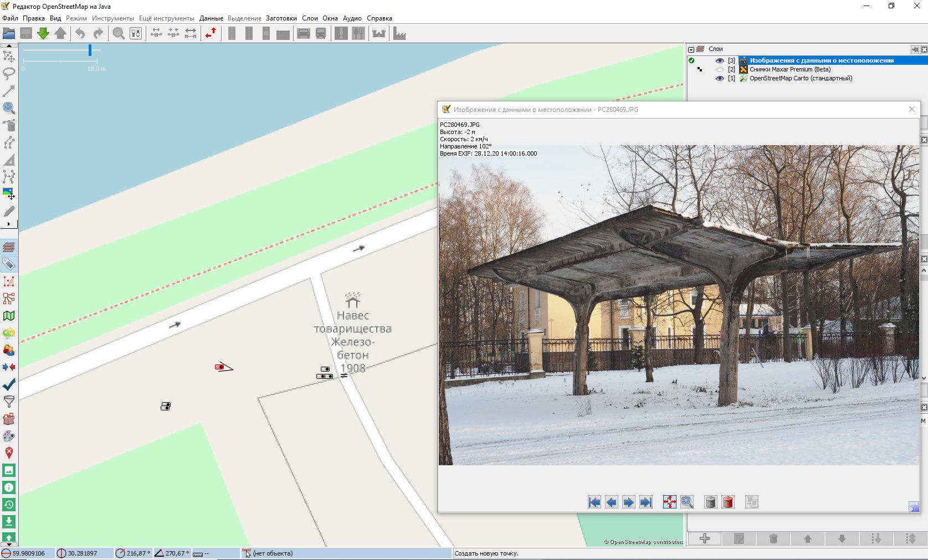Open the Файл menu
928x560 pixels.
click(10, 18)
